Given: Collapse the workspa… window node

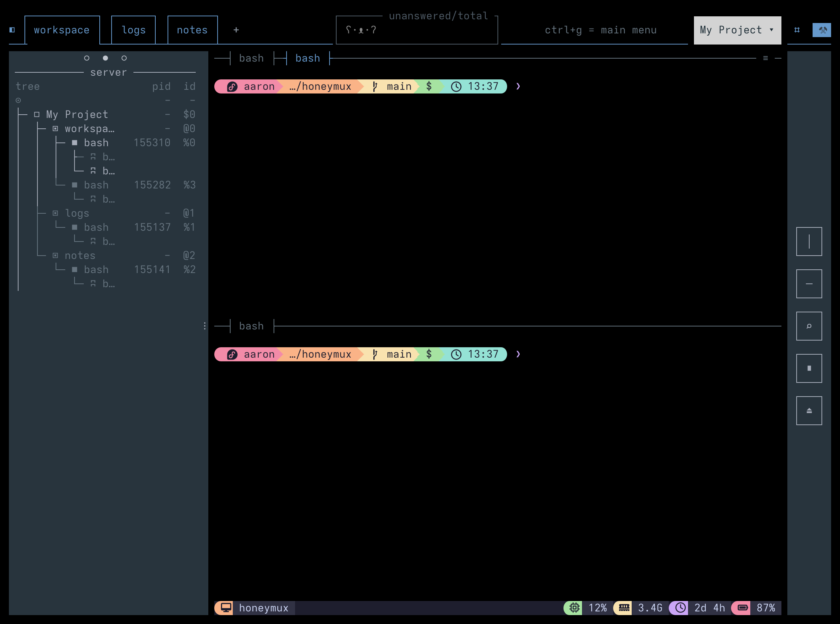Looking at the screenshot, I should pos(56,129).
